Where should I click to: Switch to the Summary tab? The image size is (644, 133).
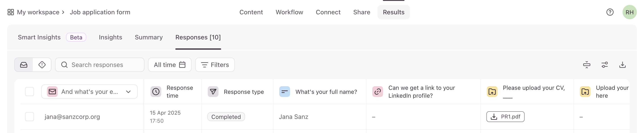pos(149,37)
